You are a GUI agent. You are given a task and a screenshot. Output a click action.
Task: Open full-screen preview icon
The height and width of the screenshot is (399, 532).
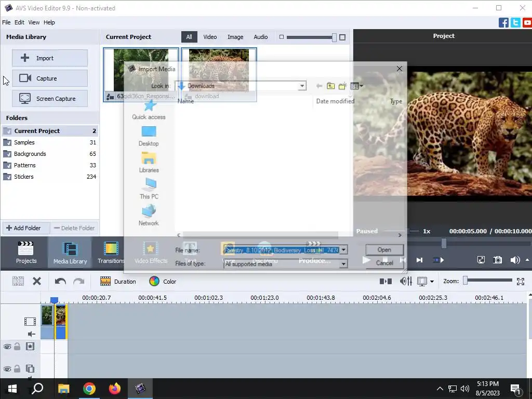coord(481,260)
